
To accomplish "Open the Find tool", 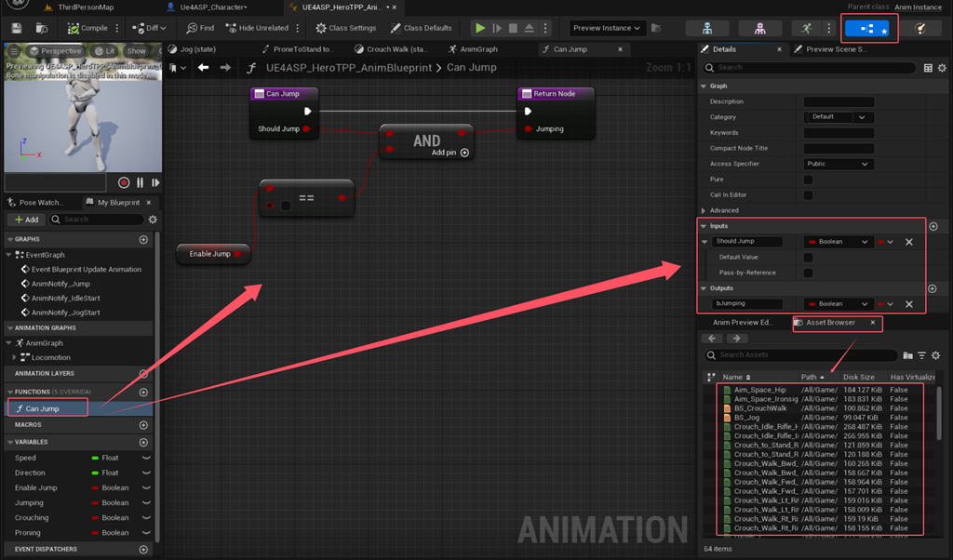I will coord(200,28).
